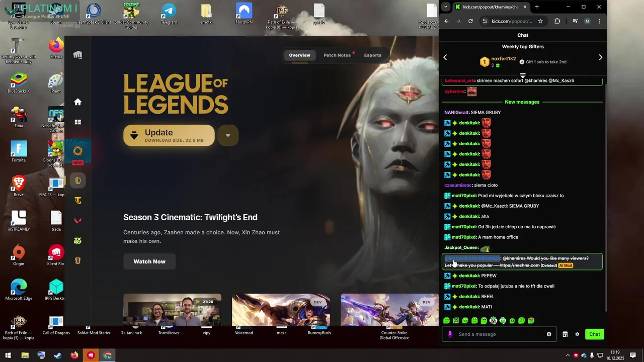Bookmark this page with the star

pyautogui.click(x=540, y=21)
